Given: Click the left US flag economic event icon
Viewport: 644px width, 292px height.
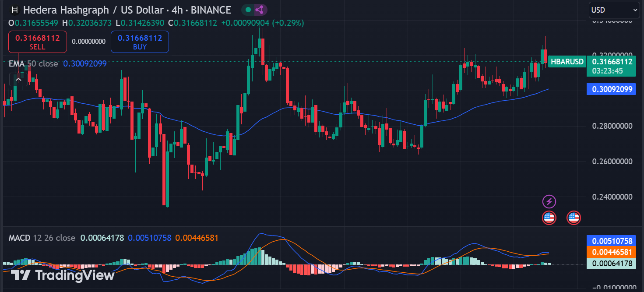Looking at the screenshot, I should (549, 218).
